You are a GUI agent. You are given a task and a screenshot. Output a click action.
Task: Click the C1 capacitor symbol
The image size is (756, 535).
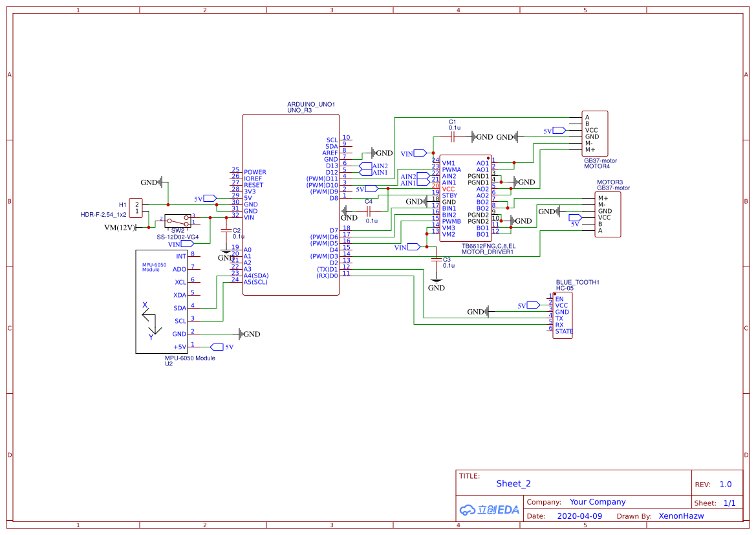point(453,137)
